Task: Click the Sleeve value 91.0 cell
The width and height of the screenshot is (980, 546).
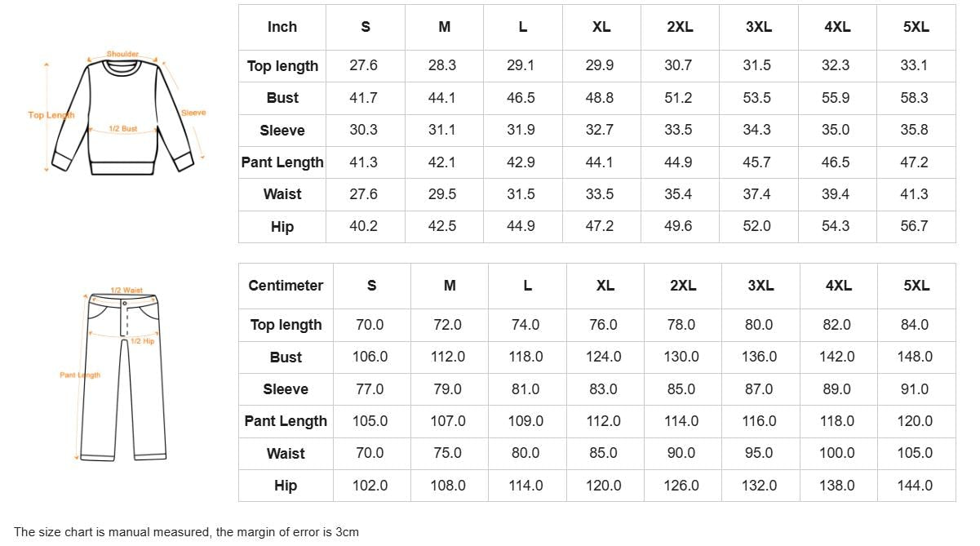Action: [915, 389]
